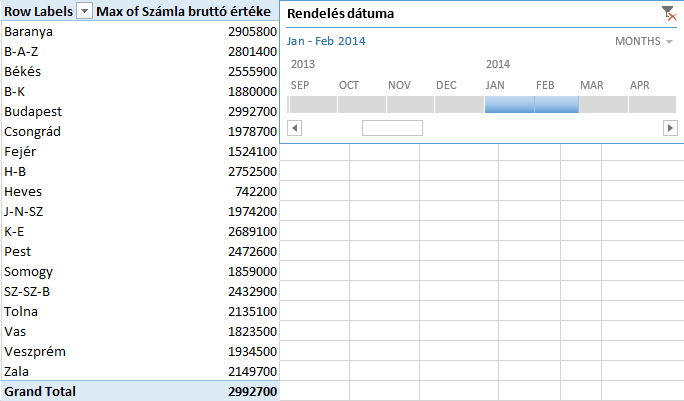Select the NOV 2013 timeline segment

coord(410,105)
